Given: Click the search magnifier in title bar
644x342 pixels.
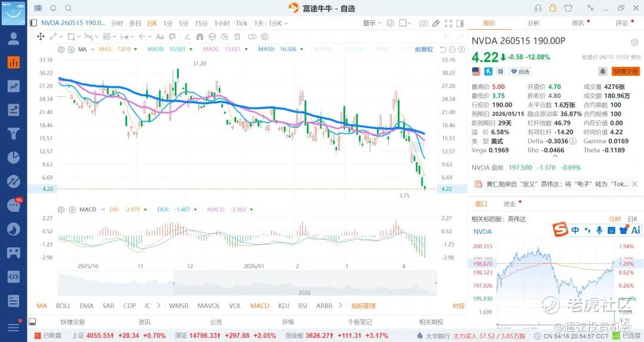Looking at the screenshot, I should (68, 8).
